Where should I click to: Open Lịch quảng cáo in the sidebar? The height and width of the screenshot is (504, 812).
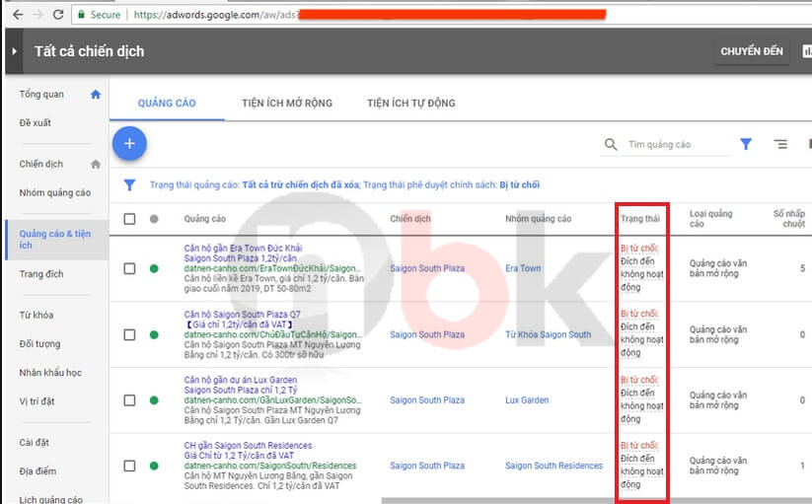pyautogui.click(x=50, y=499)
